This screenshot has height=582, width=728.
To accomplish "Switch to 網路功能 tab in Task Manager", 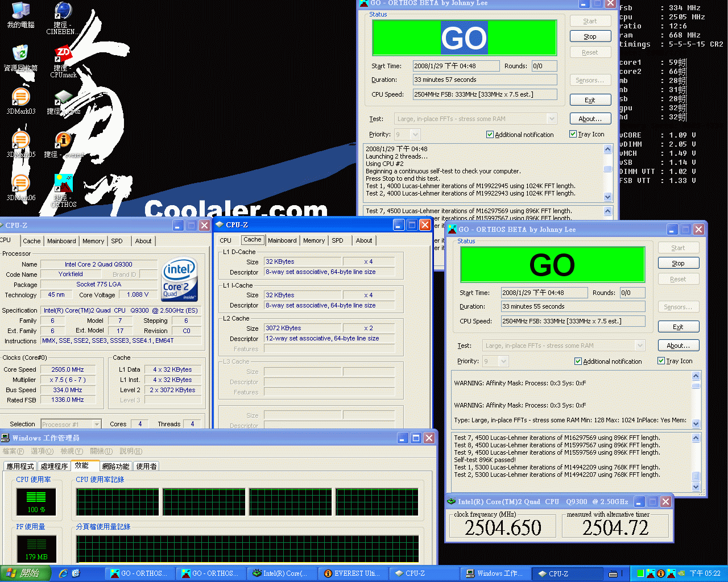I will pyautogui.click(x=115, y=466).
